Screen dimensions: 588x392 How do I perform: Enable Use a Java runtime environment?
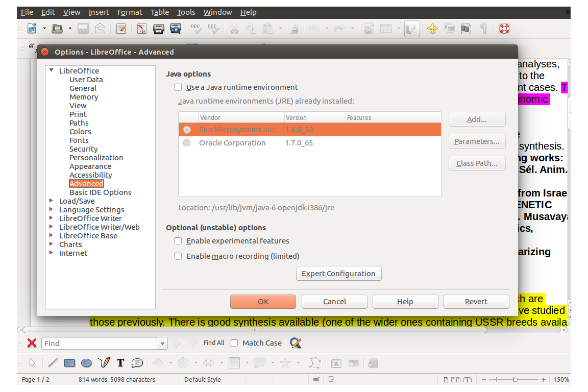coord(178,87)
